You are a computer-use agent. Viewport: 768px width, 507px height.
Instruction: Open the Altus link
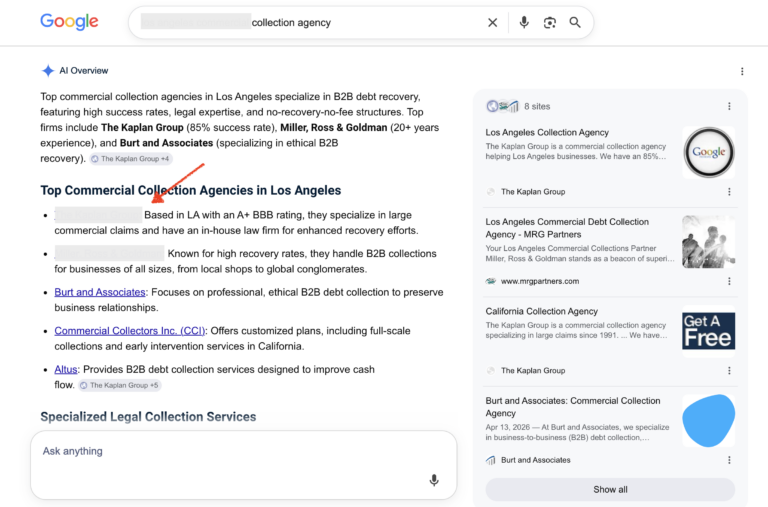coord(66,369)
